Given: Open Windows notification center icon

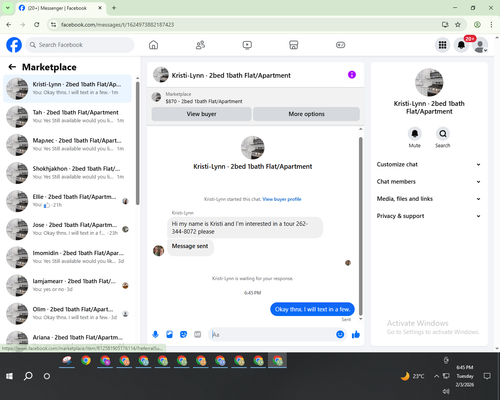Looking at the screenshot, I should coord(487,376).
